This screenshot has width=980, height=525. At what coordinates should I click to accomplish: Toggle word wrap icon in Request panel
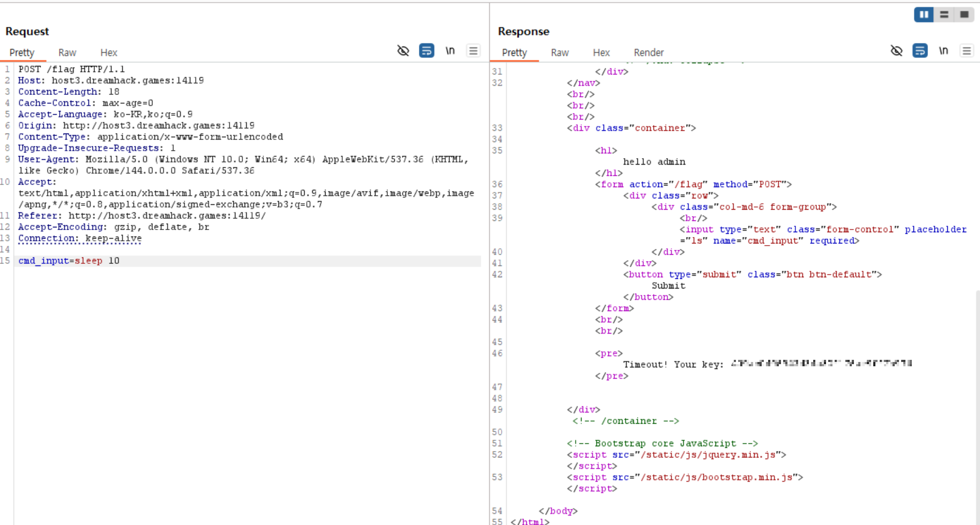click(x=426, y=51)
